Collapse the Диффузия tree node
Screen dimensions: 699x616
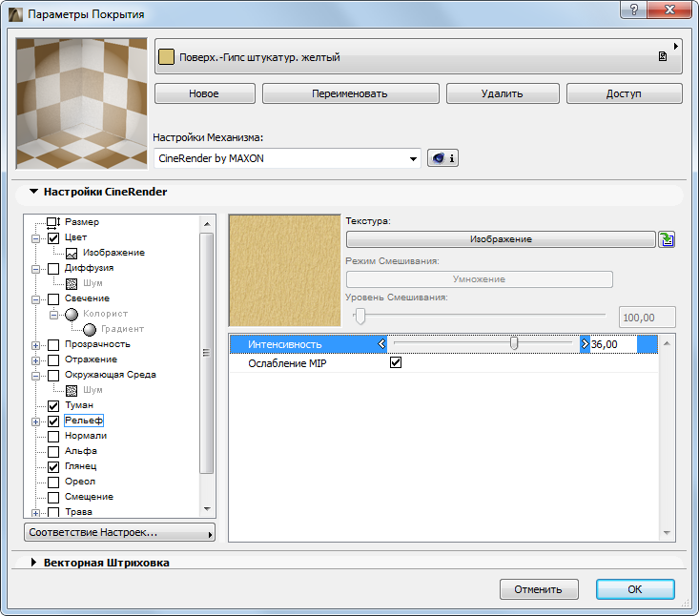35,269
